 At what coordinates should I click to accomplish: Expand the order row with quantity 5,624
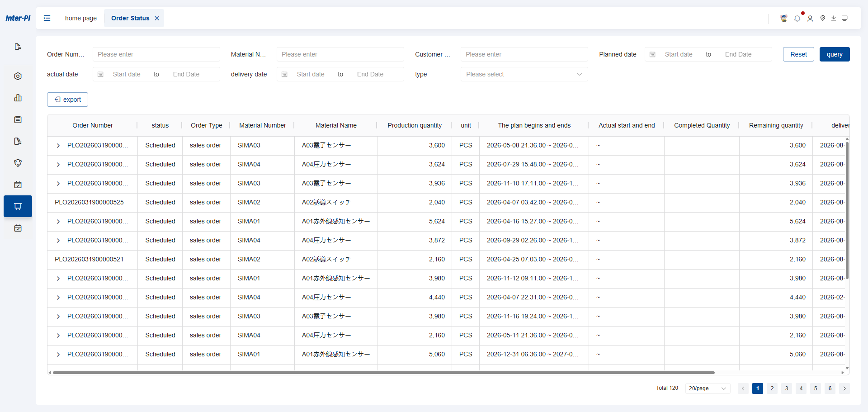click(58, 222)
